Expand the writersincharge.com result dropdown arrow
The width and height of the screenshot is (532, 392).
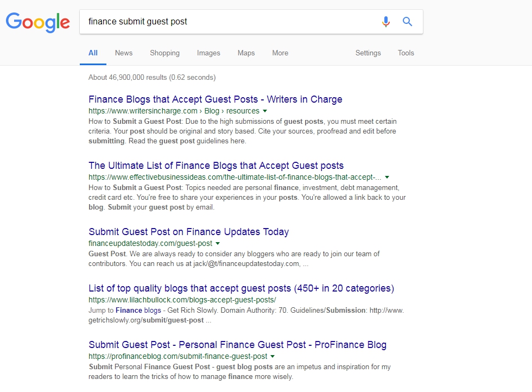click(265, 111)
